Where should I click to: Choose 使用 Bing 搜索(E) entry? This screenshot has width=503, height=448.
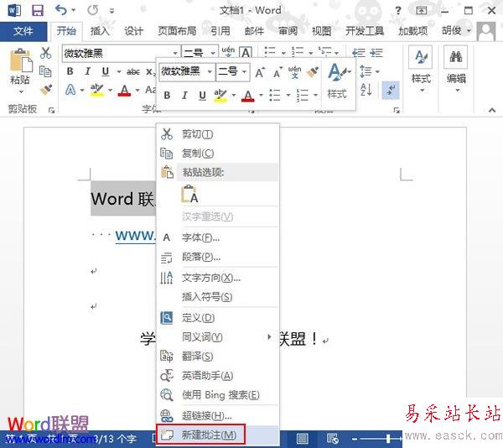point(218,395)
